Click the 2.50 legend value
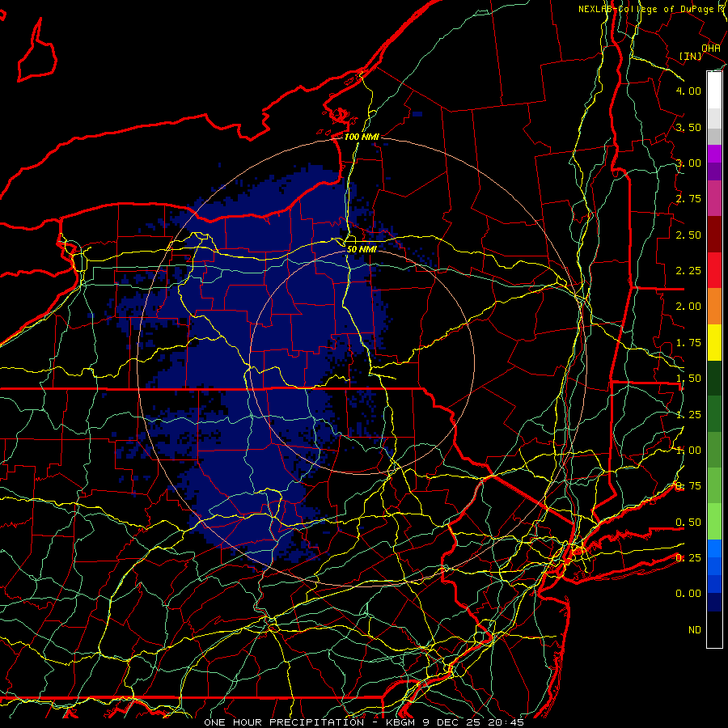This screenshot has height=728, width=728. tap(688, 235)
